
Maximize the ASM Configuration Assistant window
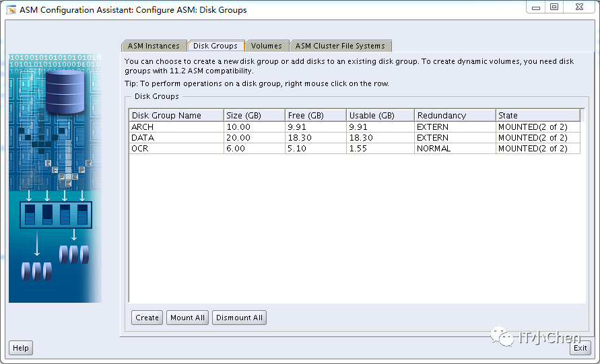tap(554, 7)
